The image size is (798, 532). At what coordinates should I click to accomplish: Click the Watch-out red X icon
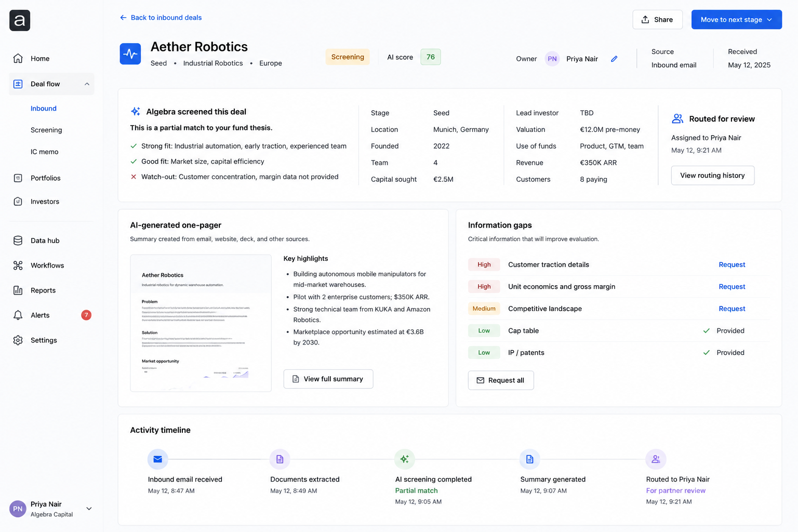click(134, 177)
